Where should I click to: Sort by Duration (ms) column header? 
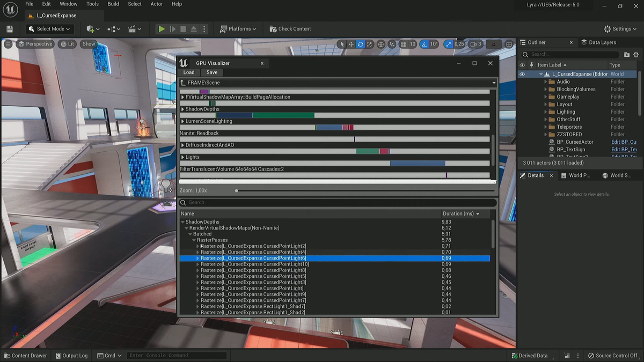[461, 213]
